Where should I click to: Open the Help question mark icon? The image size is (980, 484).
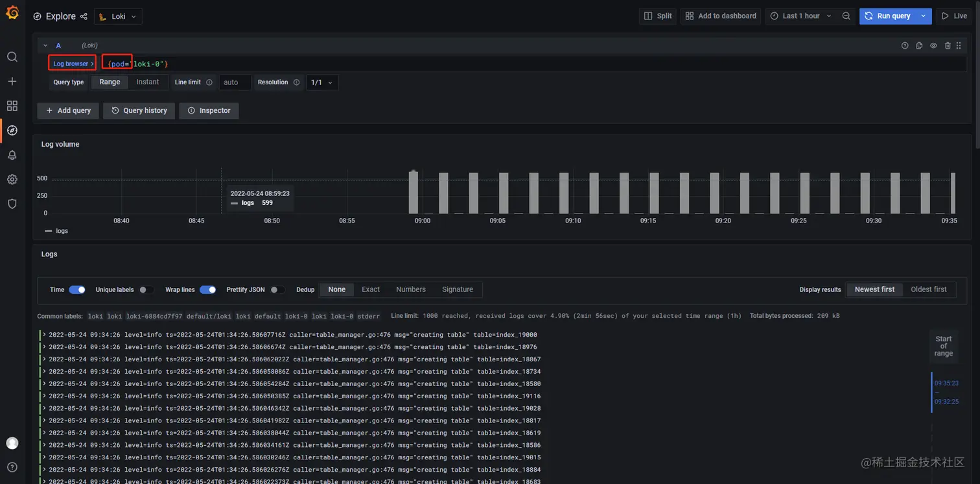[12, 467]
